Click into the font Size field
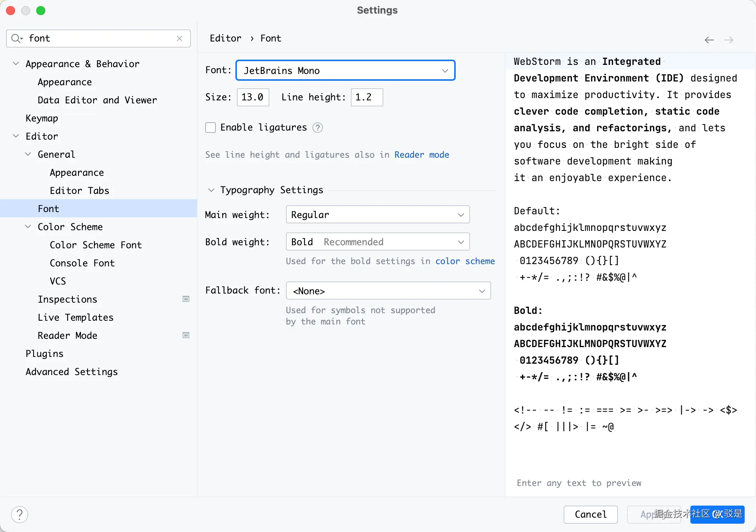 (x=252, y=97)
